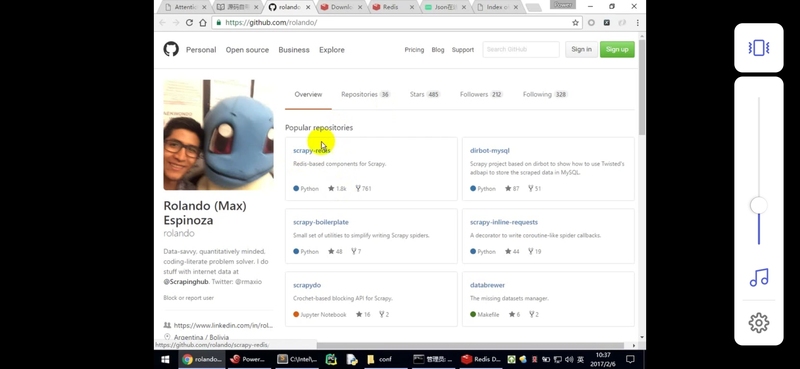Click the GitHub Octocat logo
Image resolution: width=800 pixels, height=369 pixels.
point(171,50)
